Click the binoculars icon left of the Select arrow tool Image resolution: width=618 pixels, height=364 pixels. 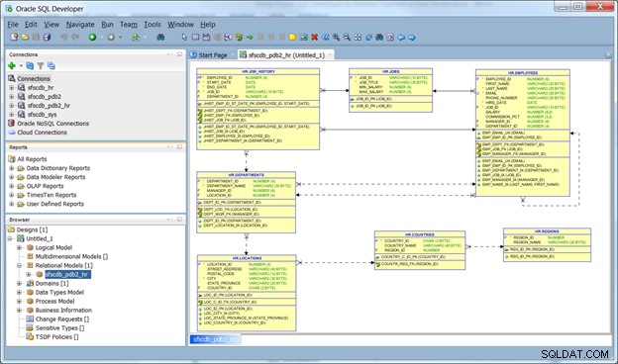pos(160,37)
